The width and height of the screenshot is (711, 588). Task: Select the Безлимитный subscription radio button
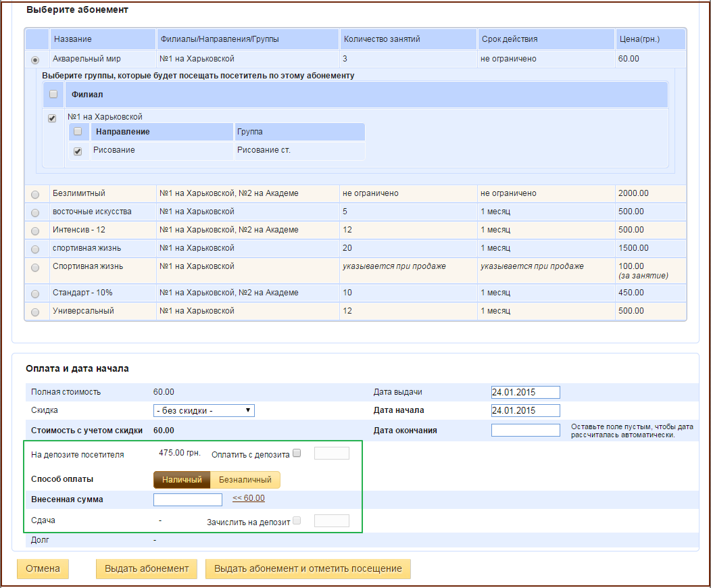point(35,195)
